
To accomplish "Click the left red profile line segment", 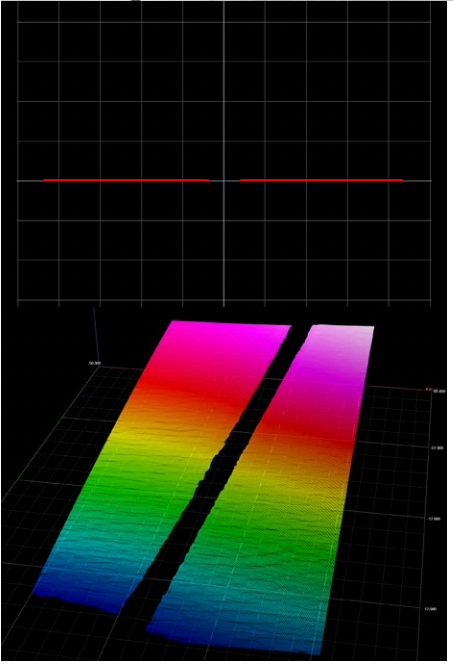I will click(x=126, y=180).
